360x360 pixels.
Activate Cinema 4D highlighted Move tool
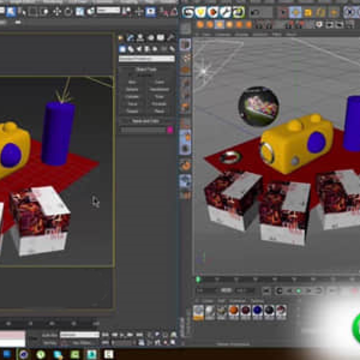[295, 13]
